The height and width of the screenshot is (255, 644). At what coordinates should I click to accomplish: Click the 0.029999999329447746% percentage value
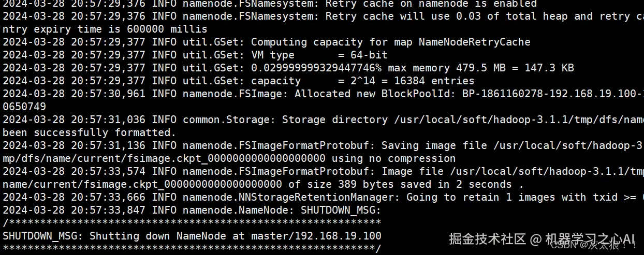coord(316,68)
